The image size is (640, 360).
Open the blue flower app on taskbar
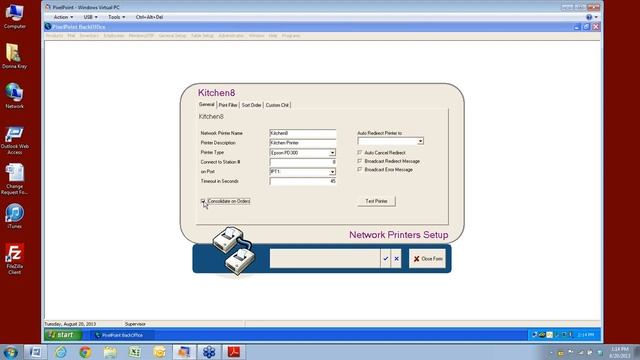(x=209, y=352)
